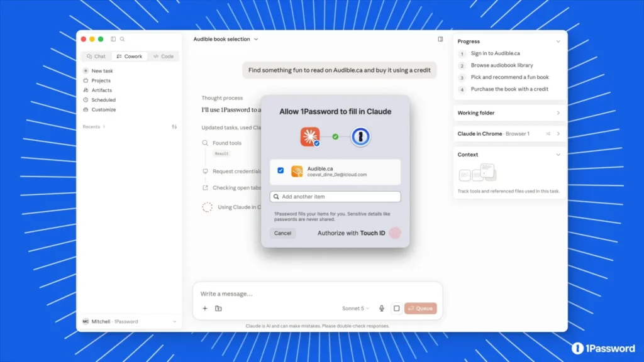Click the Touch ID fingerprint icon

click(395, 233)
